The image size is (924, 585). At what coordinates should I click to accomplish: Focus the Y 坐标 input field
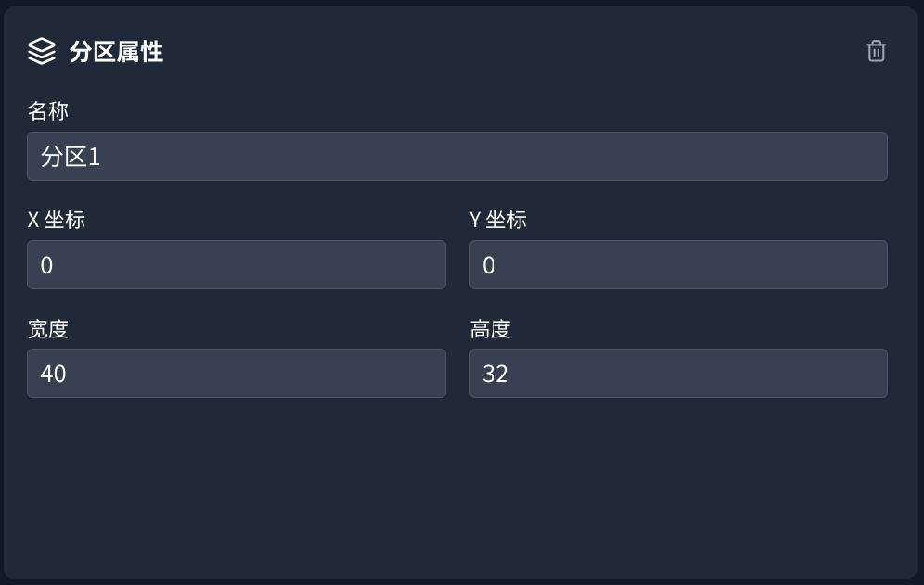click(678, 265)
